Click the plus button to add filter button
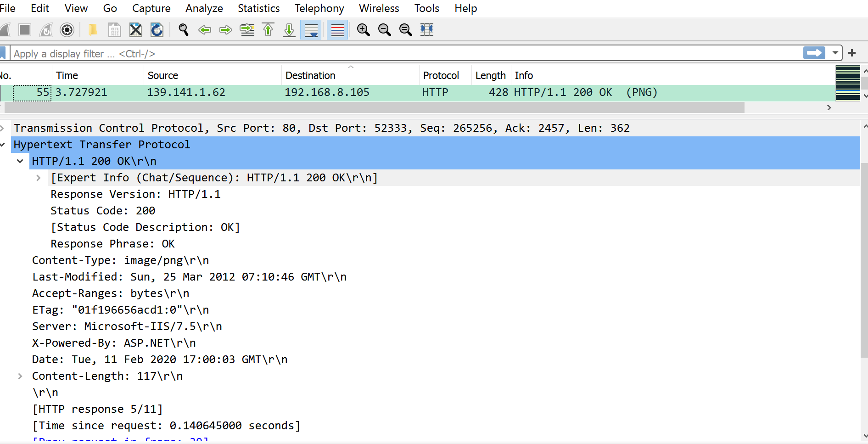 (852, 53)
